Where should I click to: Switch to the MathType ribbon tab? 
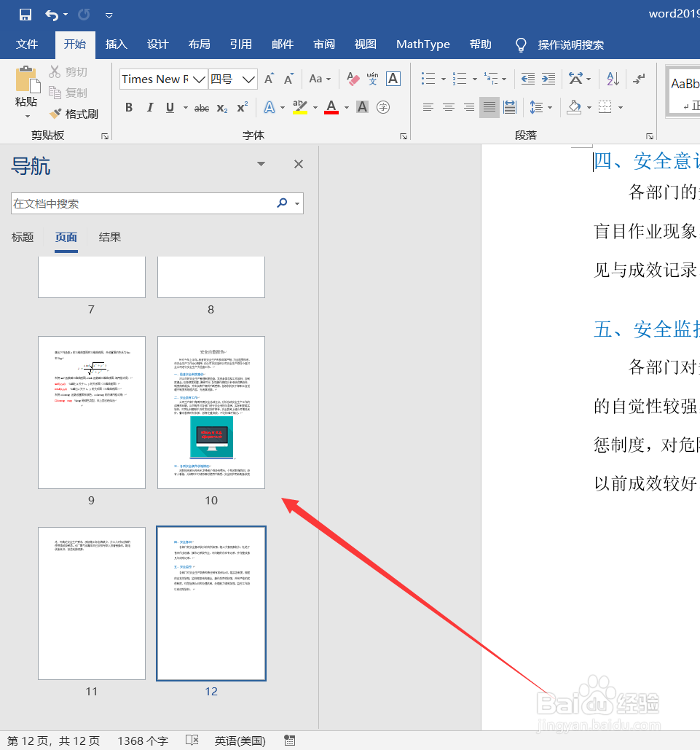tap(422, 44)
